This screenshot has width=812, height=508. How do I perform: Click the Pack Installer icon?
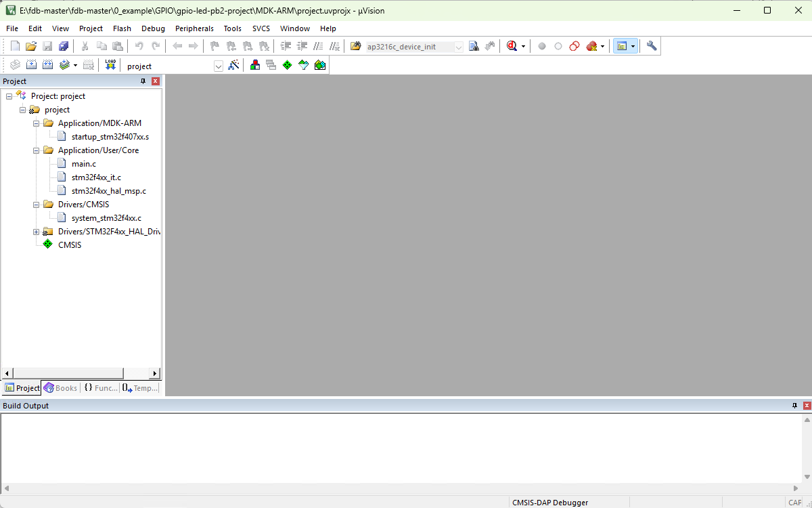point(320,65)
